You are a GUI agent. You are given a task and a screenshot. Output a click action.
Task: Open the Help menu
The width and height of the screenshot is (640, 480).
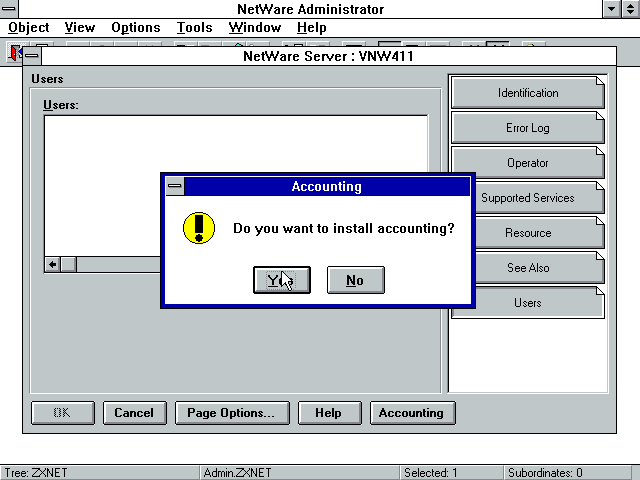311,28
